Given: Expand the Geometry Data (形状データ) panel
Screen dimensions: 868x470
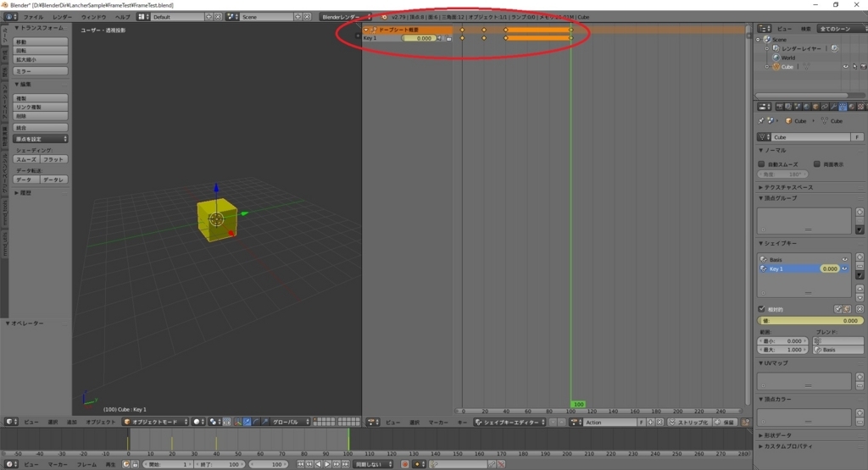Looking at the screenshot, I should click(776, 436).
